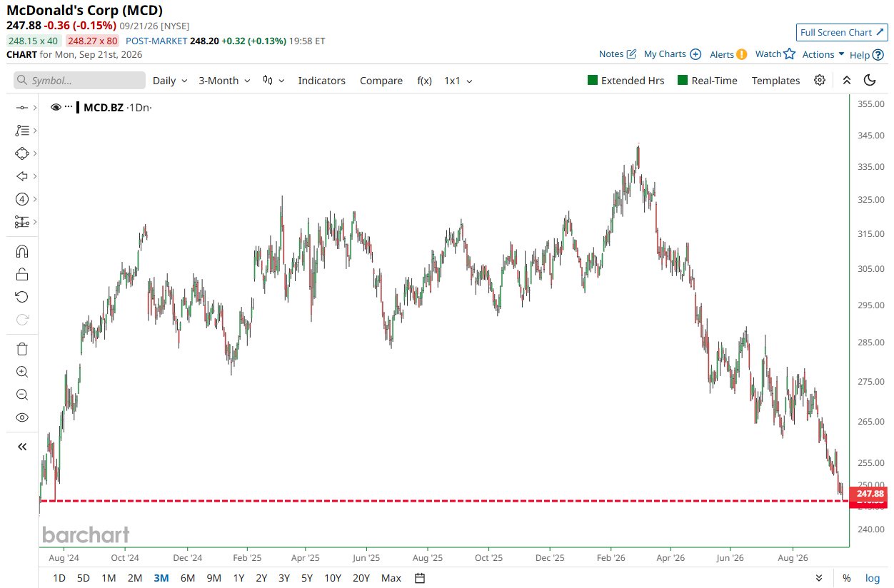Image resolution: width=894 pixels, height=588 pixels.
Task: Expand shapes tool options chevron
Action: coord(35,153)
